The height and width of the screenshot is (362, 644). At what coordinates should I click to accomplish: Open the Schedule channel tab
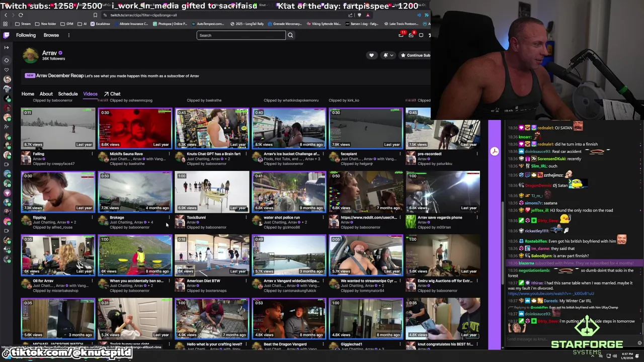point(67,94)
